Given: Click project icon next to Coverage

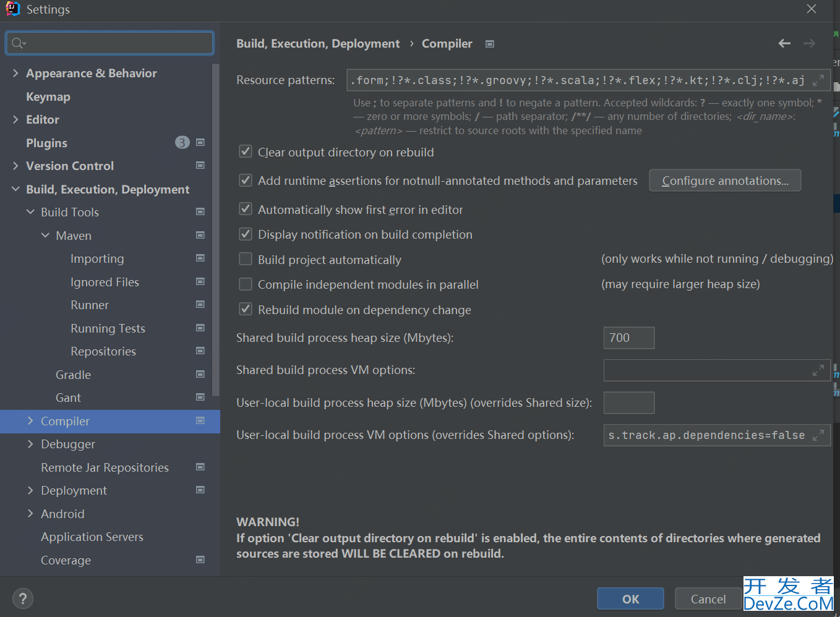Looking at the screenshot, I should [x=200, y=560].
